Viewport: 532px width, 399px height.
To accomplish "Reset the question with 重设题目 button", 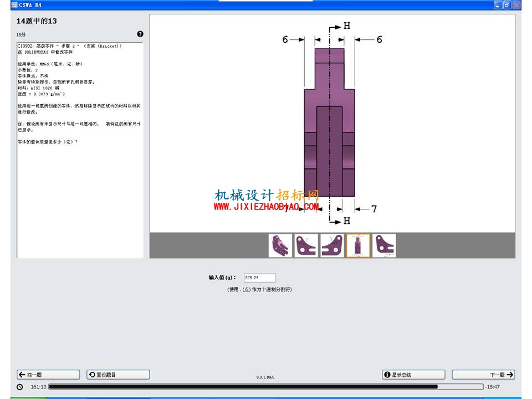I will click(x=118, y=375).
